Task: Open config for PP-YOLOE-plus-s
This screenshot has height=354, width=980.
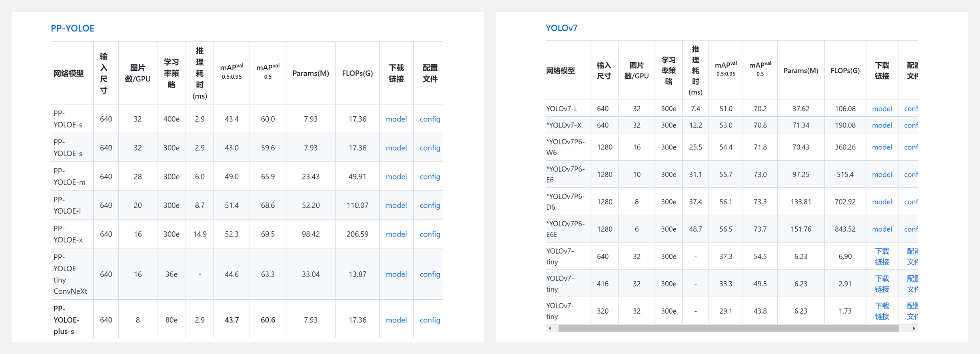Action: [x=430, y=320]
